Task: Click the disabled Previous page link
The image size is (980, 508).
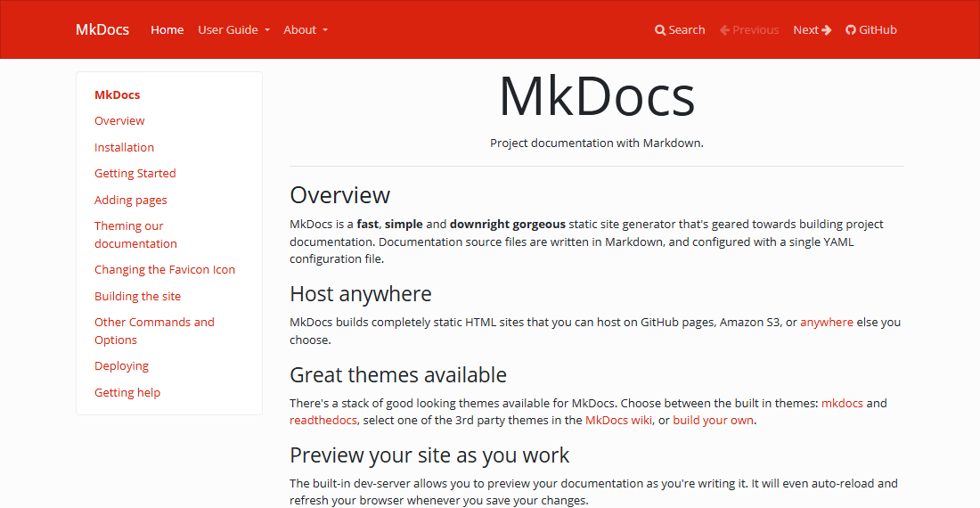Action: pyautogui.click(x=749, y=30)
